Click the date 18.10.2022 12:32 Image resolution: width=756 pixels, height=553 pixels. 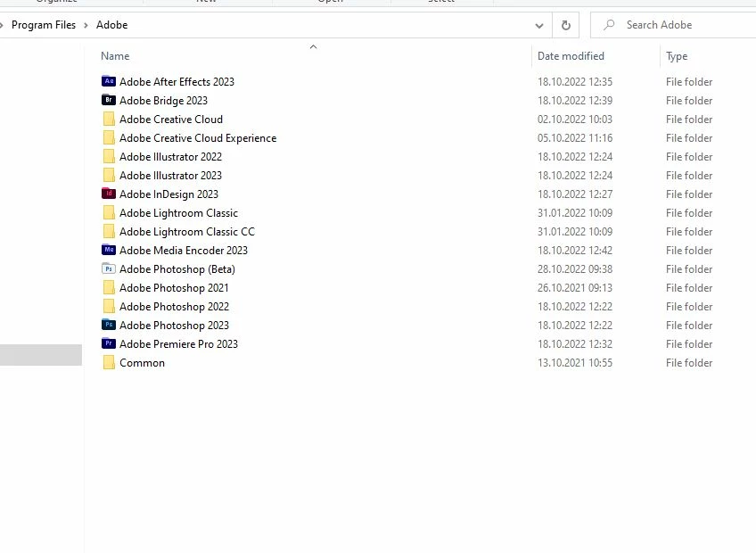575,344
